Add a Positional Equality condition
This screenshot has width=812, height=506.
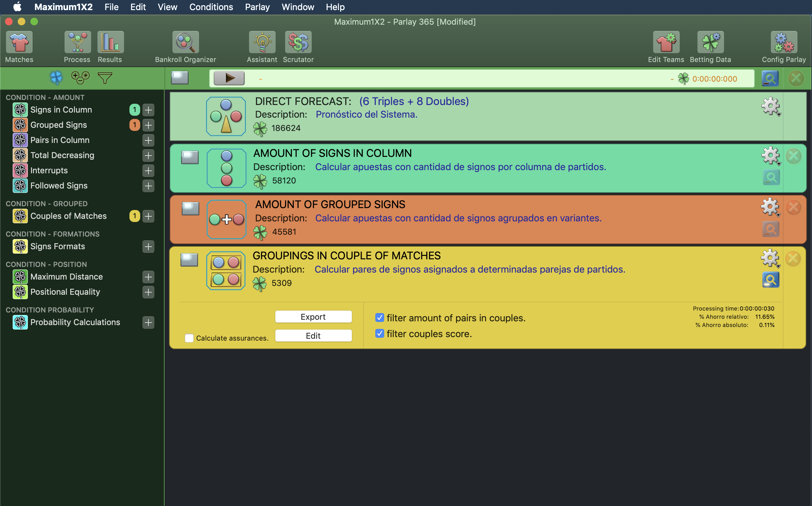click(x=148, y=292)
